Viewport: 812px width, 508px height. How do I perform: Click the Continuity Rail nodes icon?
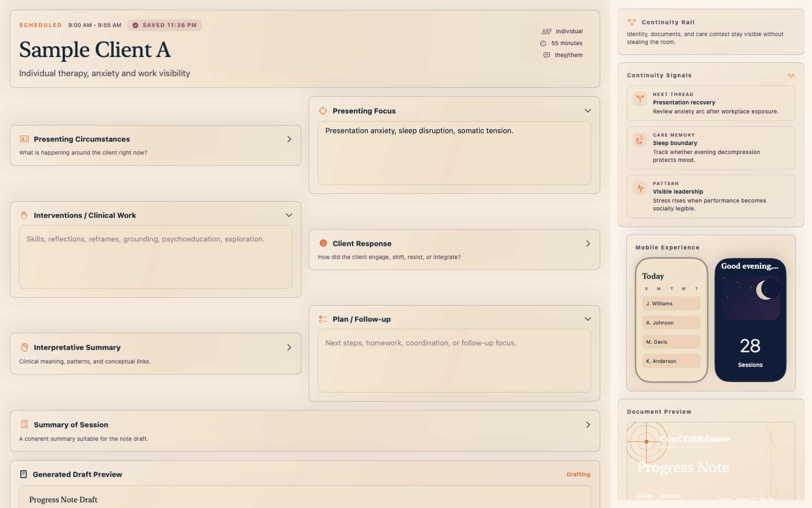[x=632, y=22]
